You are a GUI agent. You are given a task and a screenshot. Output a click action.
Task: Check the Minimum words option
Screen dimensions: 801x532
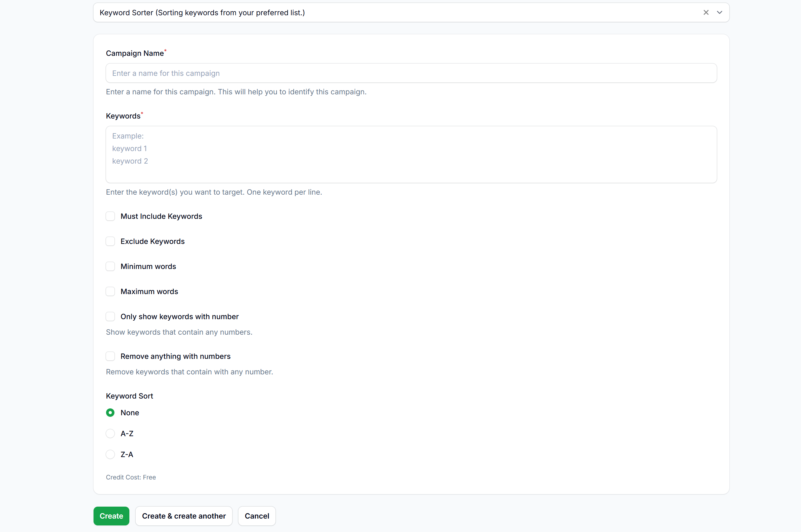110,266
